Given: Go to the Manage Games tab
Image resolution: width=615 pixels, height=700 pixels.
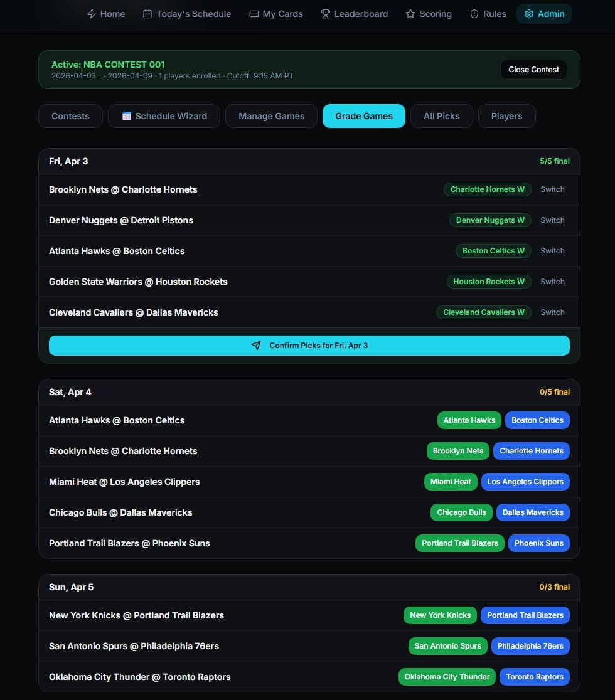Looking at the screenshot, I should point(271,116).
